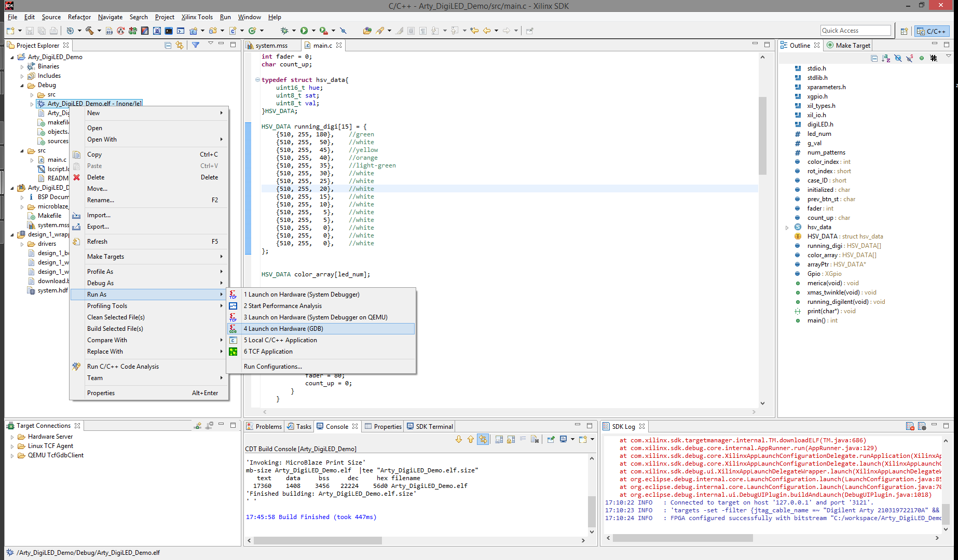Collapse the typedef struct code fold
Image resolution: width=958 pixels, height=560 pixels.
(257, 80)
